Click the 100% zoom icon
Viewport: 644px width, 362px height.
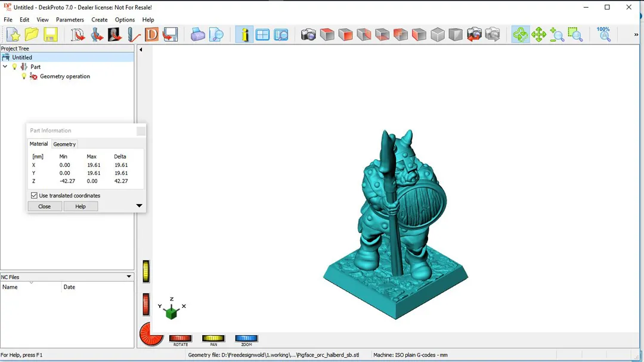click(x=603, y=34)
